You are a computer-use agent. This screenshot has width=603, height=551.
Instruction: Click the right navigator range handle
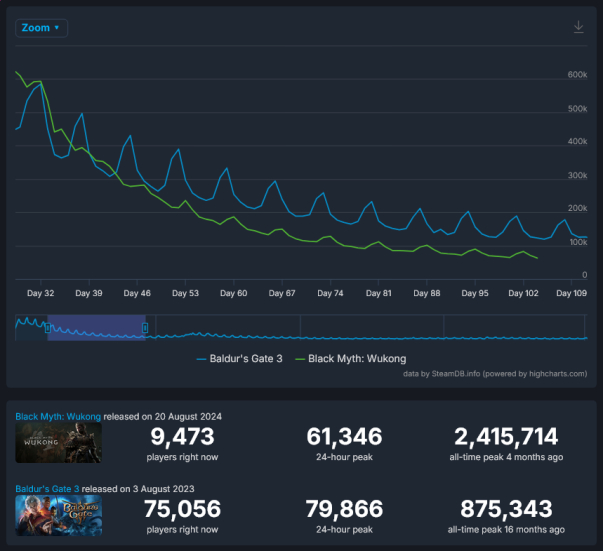145,328
